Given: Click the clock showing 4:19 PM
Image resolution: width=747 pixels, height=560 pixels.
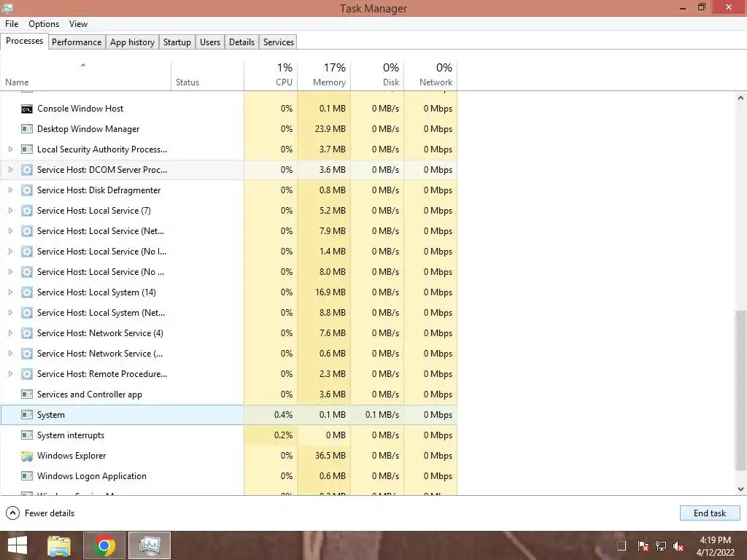Looking at the screenshot, I should 715,540.
